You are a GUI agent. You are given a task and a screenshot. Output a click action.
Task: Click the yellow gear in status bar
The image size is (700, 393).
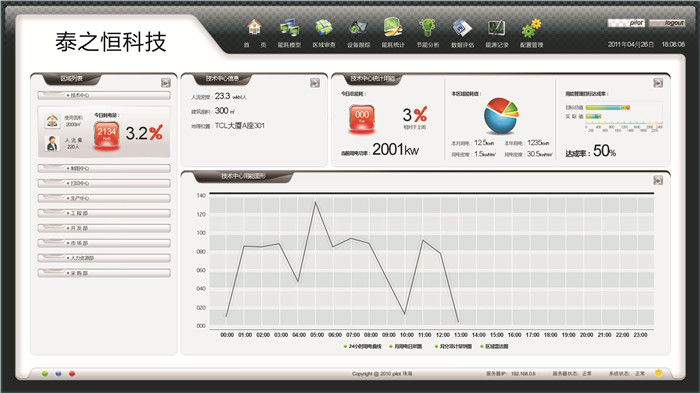(658, 373)
